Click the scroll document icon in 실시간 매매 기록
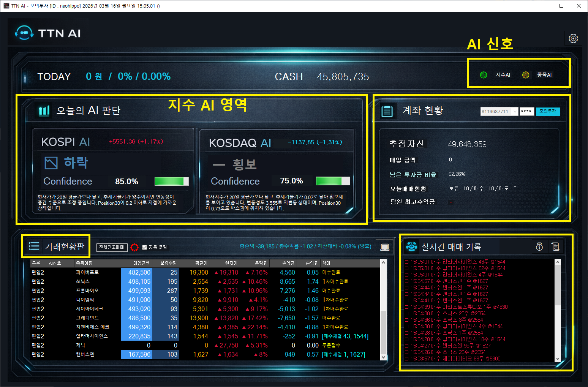Screen dimensions: 588x387 pos(555,247)
